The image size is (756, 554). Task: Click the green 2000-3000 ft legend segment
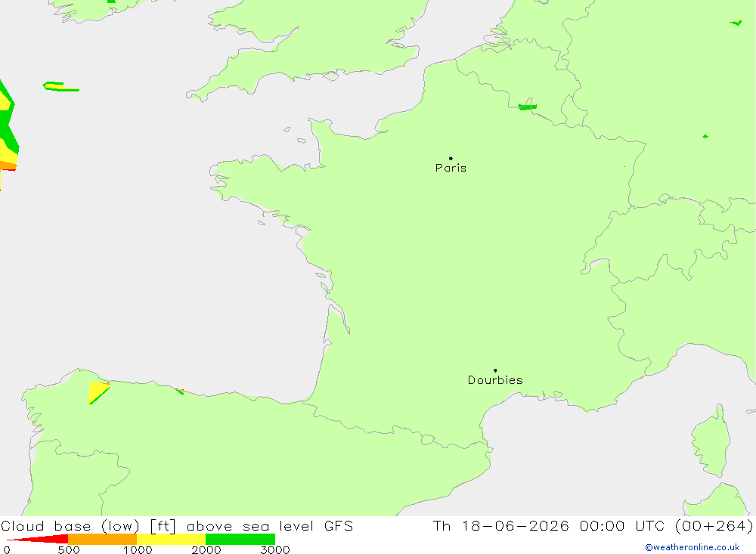point(240,539)
